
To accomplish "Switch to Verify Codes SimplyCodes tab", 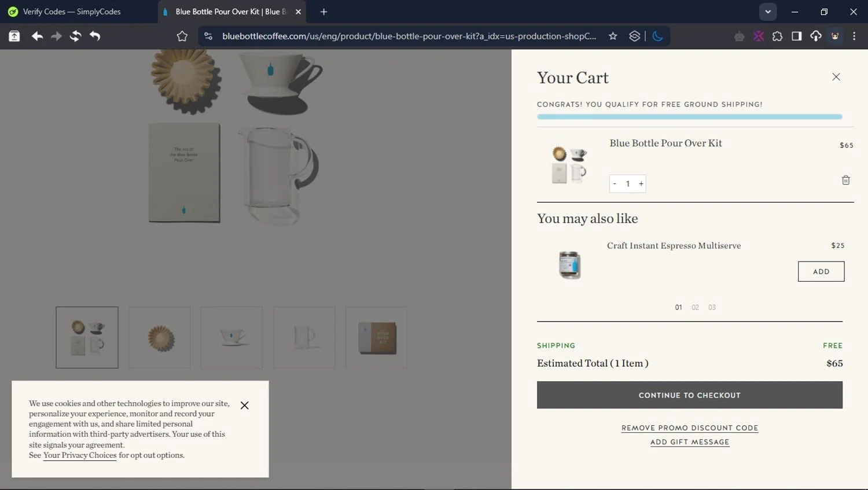I will point(72,12).
